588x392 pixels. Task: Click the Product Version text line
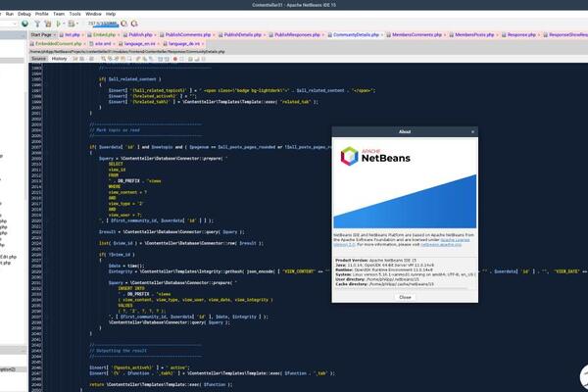click(x=375, y=261)
